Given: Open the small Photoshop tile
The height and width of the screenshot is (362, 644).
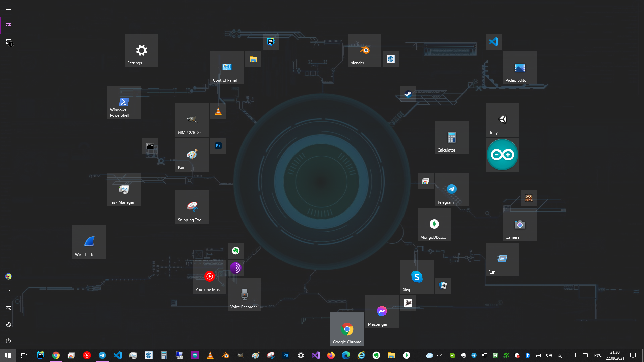Looking at the screenshot, I should 218,146.
